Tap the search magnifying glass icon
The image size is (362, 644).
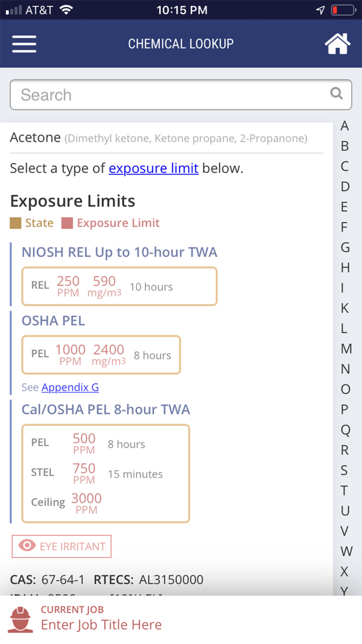(x=337, y=94)
